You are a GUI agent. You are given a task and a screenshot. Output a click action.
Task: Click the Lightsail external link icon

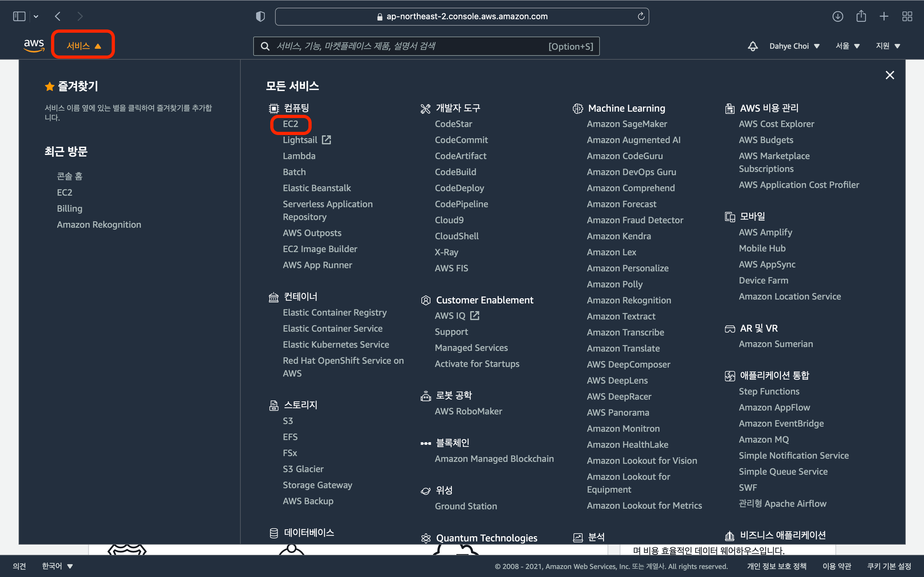point(326,140)
